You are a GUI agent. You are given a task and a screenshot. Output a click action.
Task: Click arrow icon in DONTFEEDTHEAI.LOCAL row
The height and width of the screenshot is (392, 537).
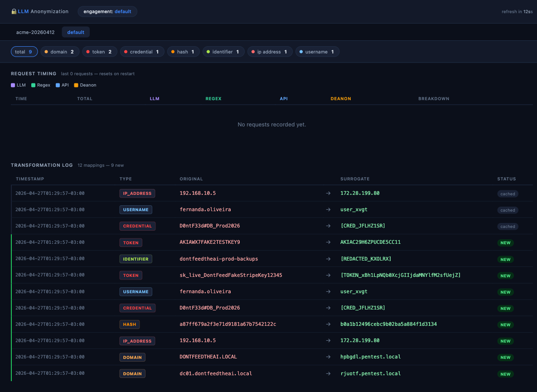[x=328, y=357]
